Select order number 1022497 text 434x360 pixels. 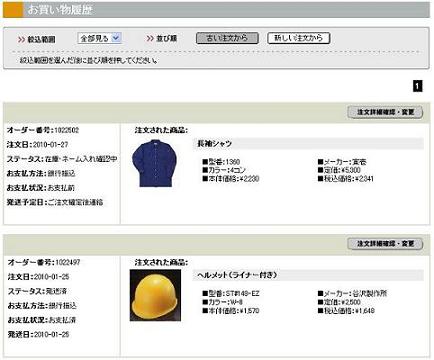68,262
